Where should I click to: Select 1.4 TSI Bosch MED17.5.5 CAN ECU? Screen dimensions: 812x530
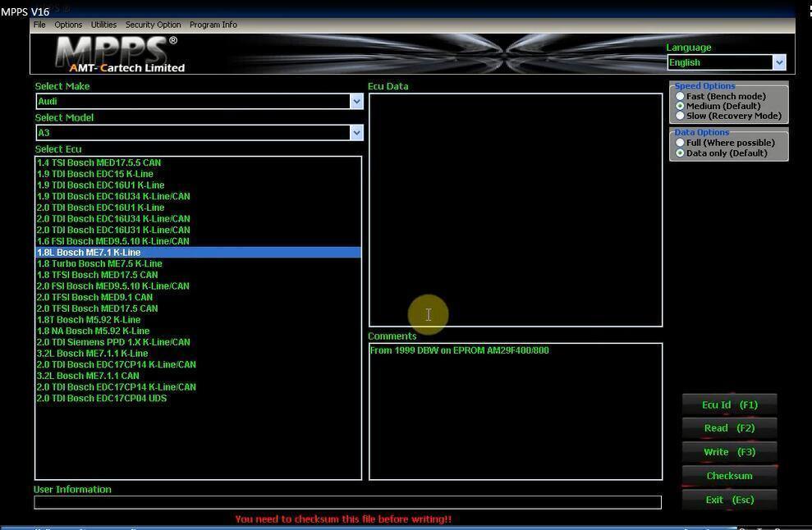point(99,162)
